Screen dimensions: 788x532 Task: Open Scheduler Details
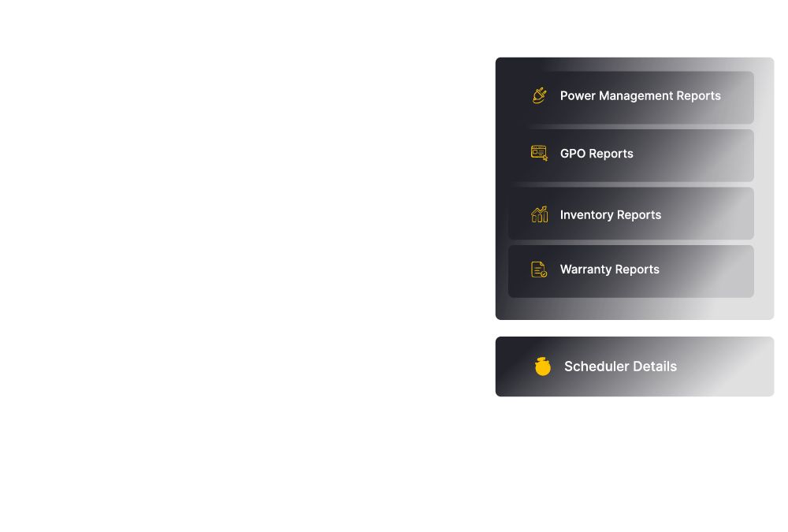tap(634, 366)
